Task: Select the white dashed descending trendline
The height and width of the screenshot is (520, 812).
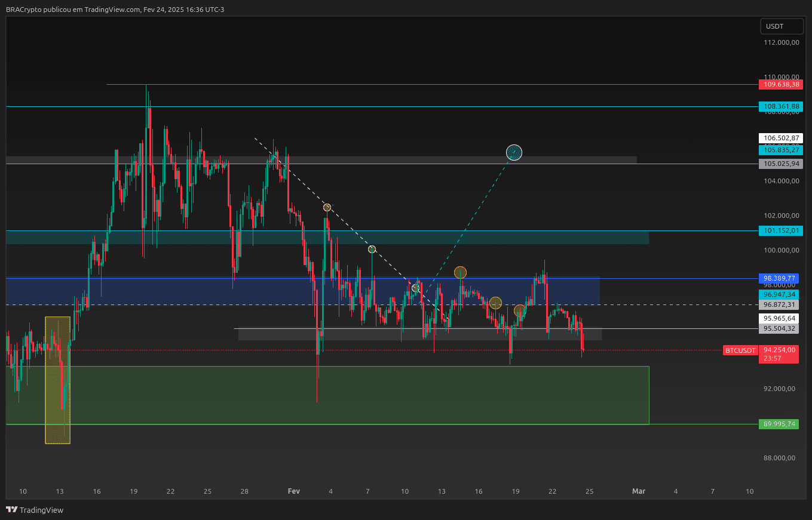Action: (353, 229)
